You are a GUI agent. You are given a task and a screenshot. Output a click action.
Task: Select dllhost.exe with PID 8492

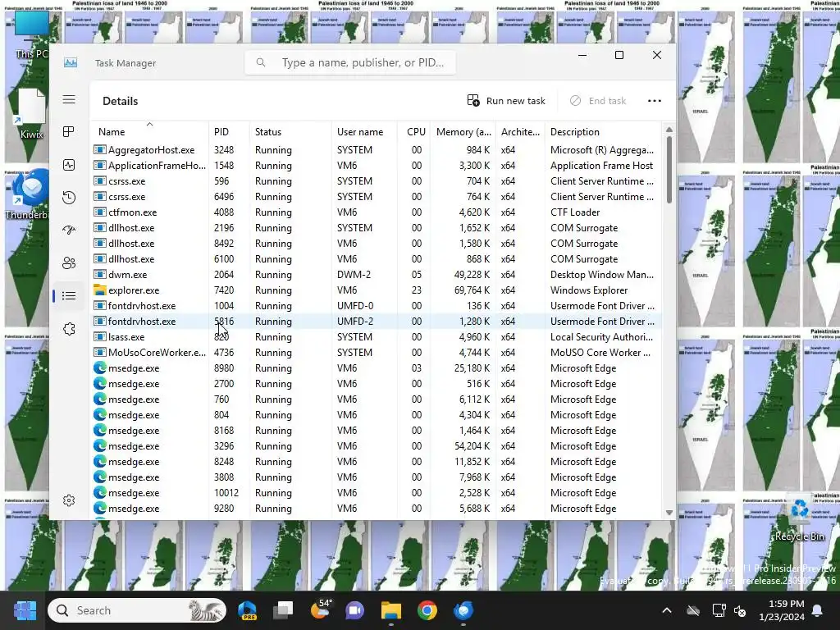point(377,243)
